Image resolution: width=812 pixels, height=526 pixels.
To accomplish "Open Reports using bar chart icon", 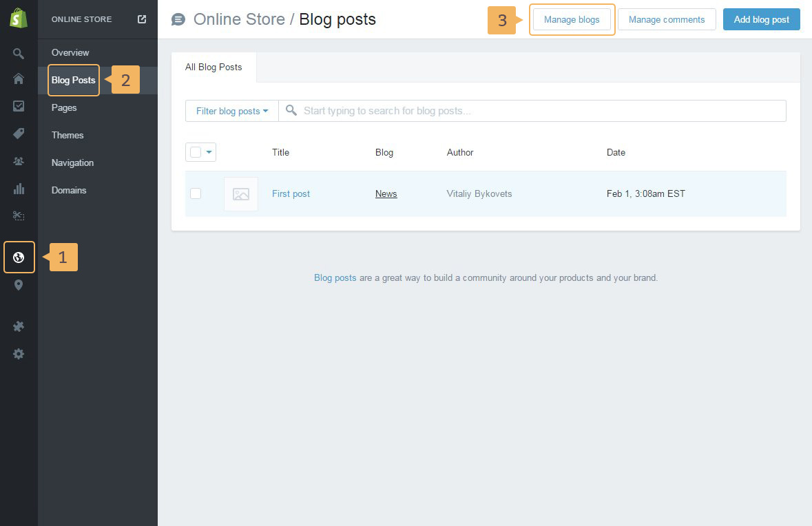I will tap(19, 189).
